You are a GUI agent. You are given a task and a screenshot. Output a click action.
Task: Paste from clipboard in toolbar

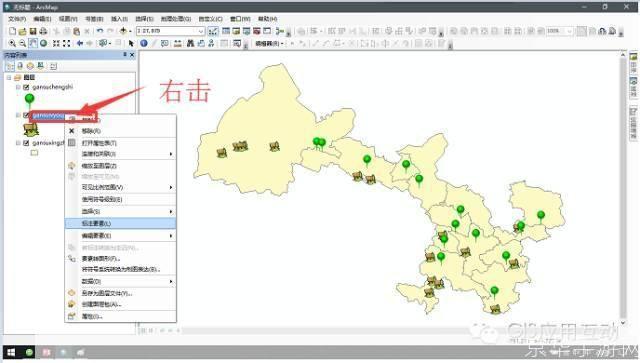point(76,31)
